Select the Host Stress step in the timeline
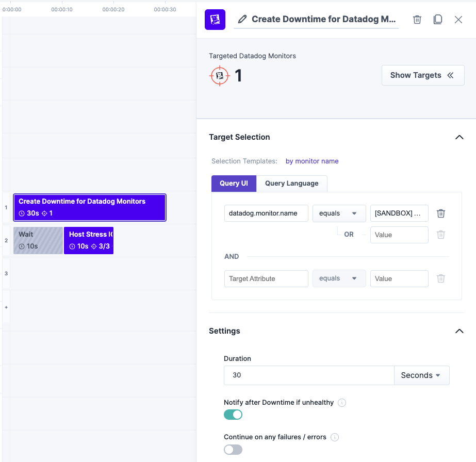Viewport: 476px width, 462px height. (89, 240)
